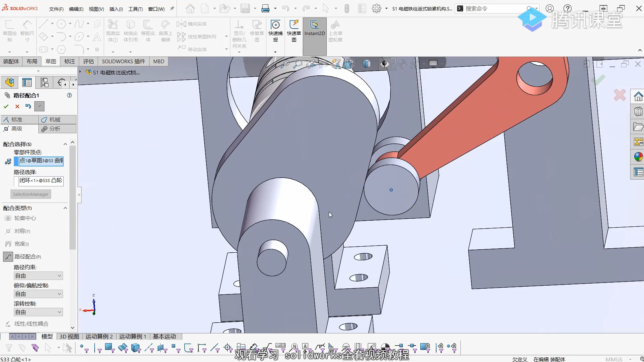Image resolution: width=644 pixels, height=362 pixels.
Task: Switch to 评估 ribbon tab
Action: coord(89,61)
